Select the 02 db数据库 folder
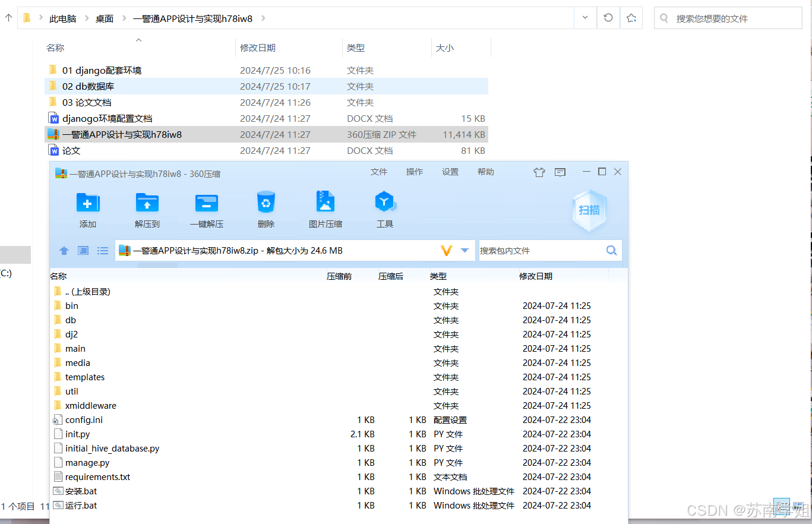Screen dimensions: 812x524 pos(267,86)
